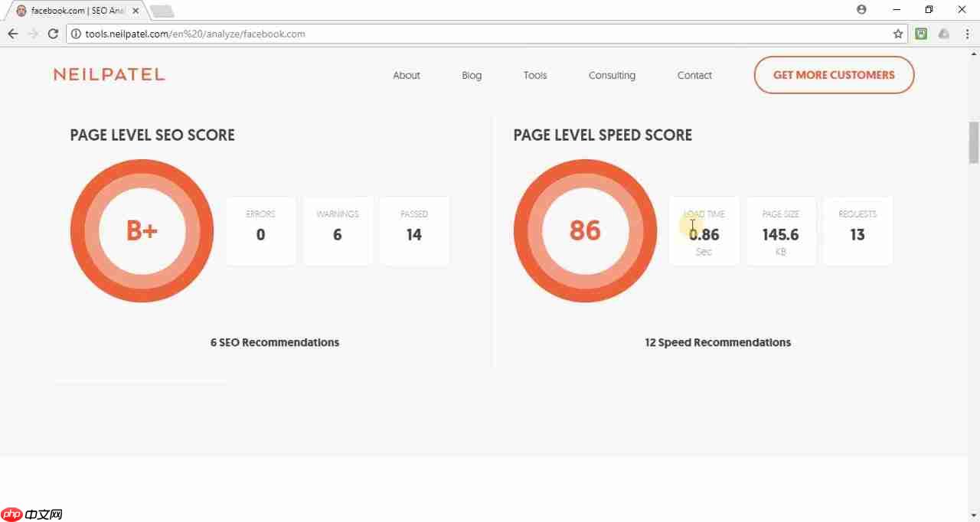Click PAGE LEVEL SEO SCORE heading
The height and width of the screenshot is (522, 980).
(x=152, y=135)
